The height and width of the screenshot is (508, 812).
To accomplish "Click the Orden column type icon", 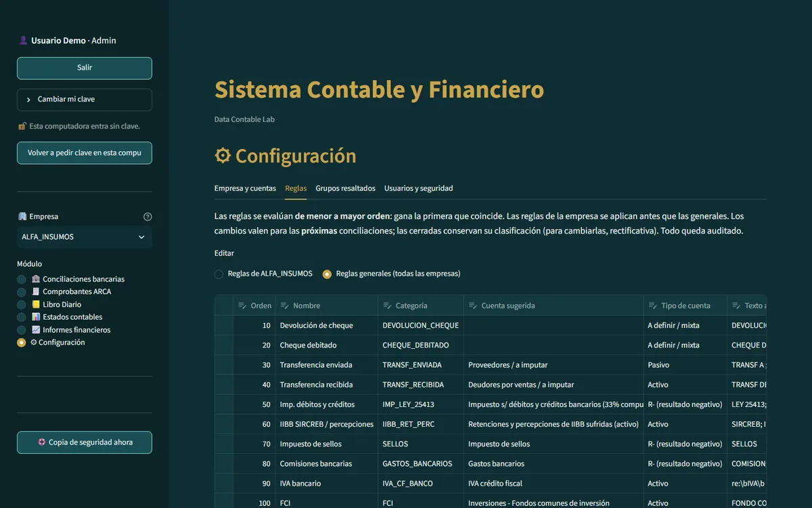I will click(x=242, y=305).
